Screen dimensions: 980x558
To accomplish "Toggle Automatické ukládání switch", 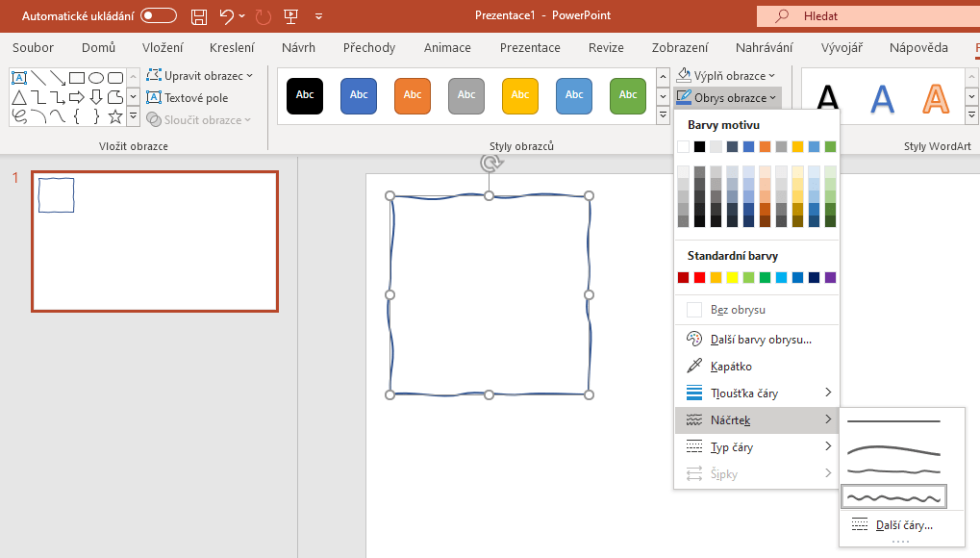I will coord(159,15).
